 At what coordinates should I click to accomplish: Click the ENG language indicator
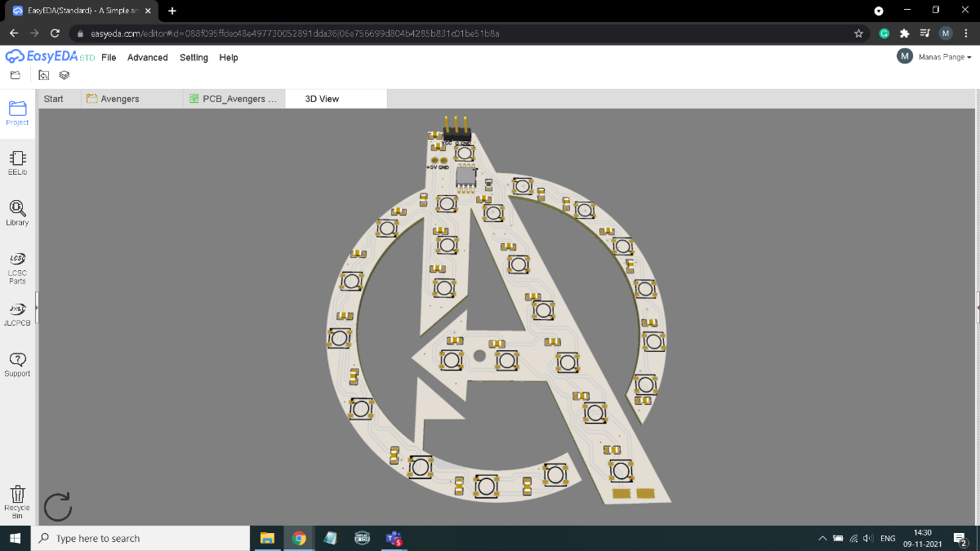point(889,539)
